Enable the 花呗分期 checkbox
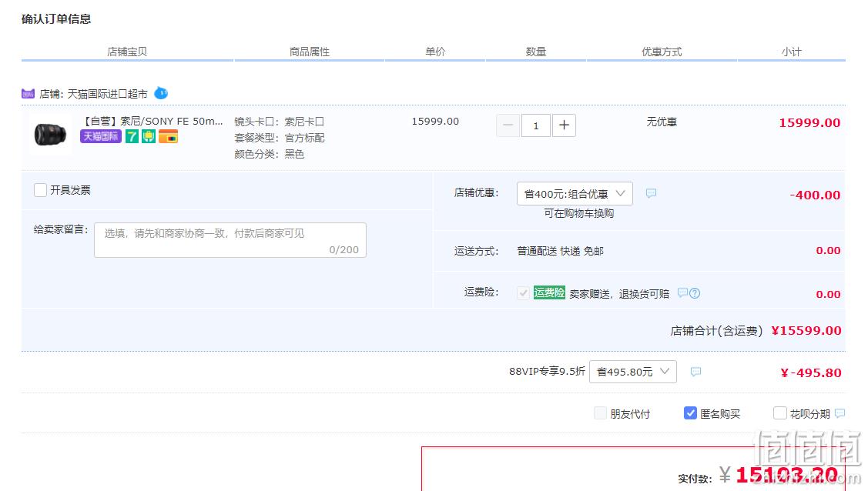Image resolution: width=868 pixels, height=491 pixels. coord(780,413)
